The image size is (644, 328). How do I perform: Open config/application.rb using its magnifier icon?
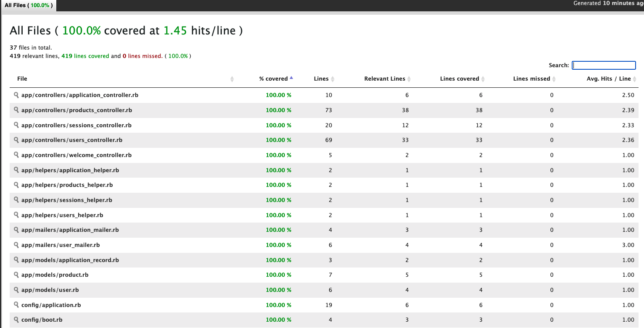[16, 305]
